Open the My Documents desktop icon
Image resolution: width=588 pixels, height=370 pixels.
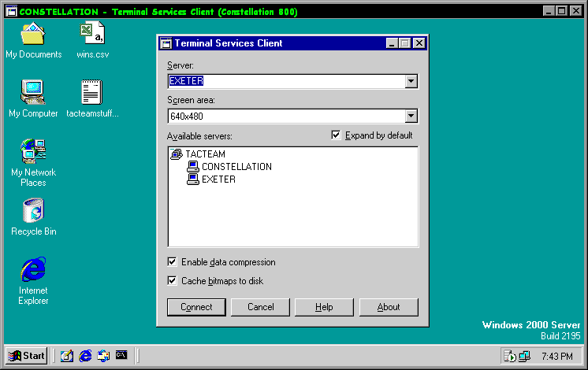coord(33,35)
